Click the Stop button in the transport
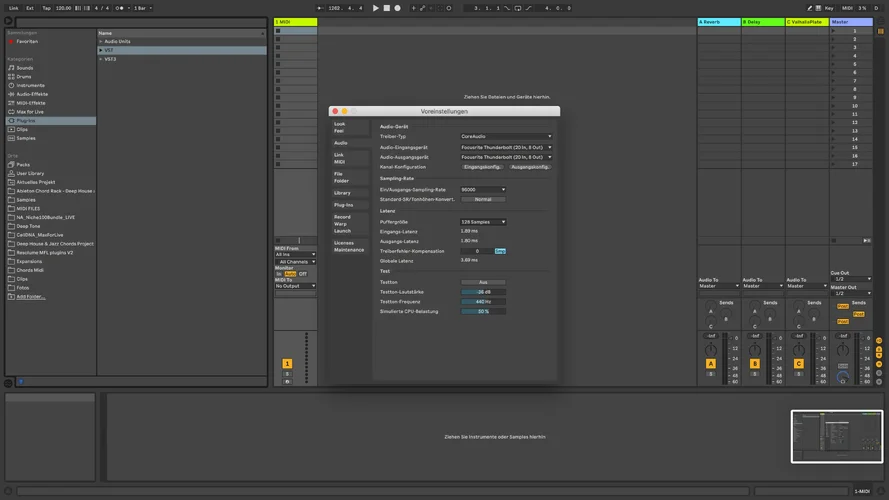The height and width of the screenshot is (500, 889). click(386, 8)
